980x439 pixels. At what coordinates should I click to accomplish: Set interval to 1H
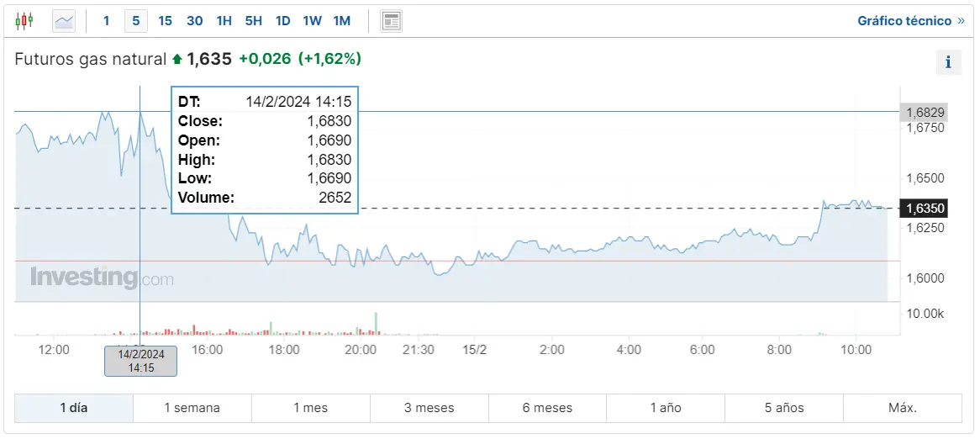(224, 21)
